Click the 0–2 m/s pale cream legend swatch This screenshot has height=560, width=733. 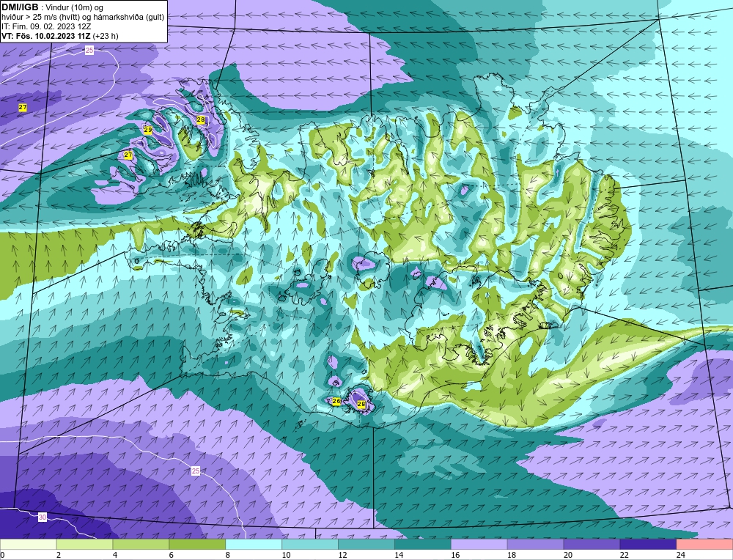point(28,545)
